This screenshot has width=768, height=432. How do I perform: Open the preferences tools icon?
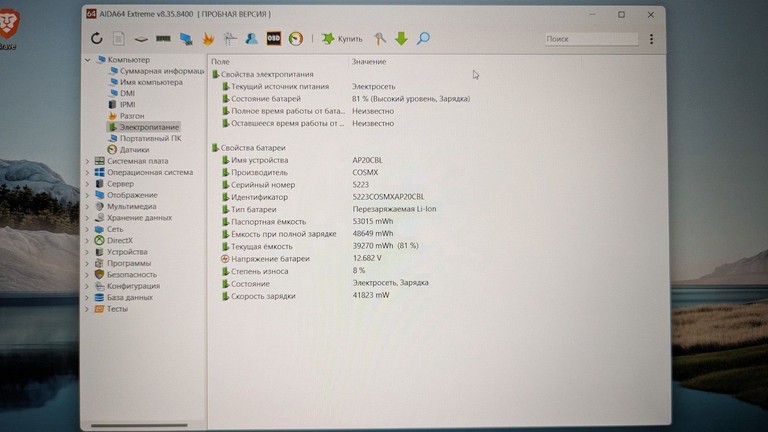(380, 39)
